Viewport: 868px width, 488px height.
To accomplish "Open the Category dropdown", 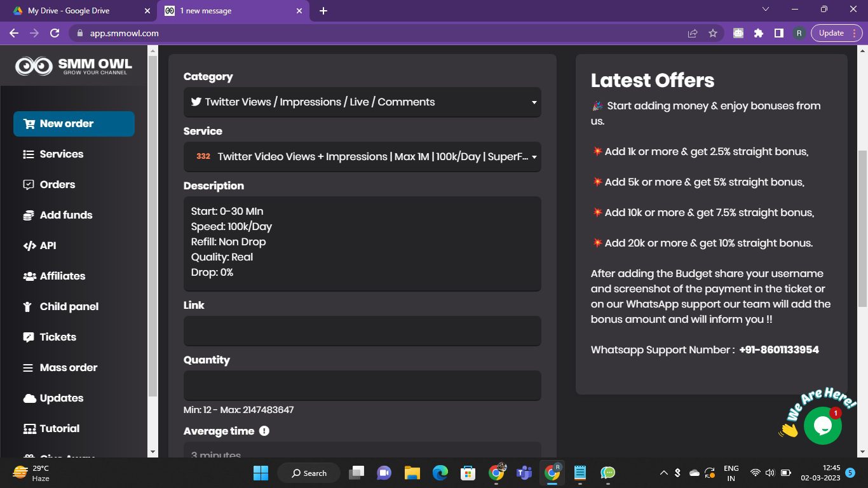I will click(362, 102).
